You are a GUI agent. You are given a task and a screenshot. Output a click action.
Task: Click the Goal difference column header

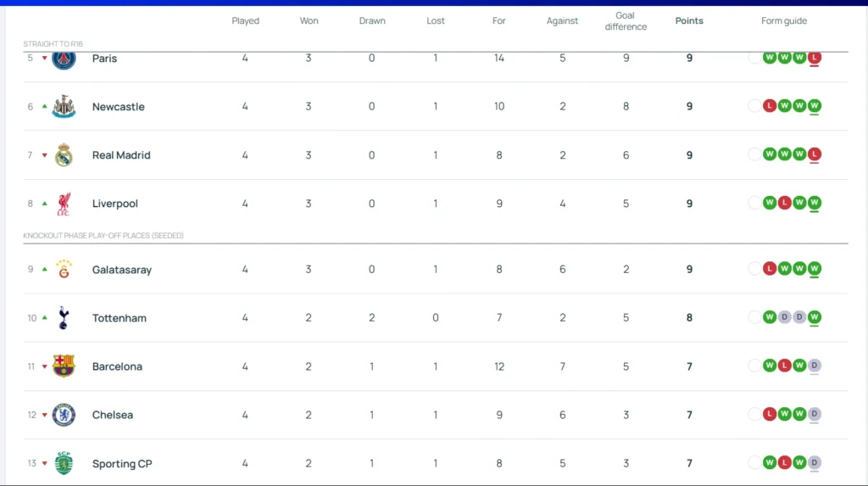(x=626, y=21)
